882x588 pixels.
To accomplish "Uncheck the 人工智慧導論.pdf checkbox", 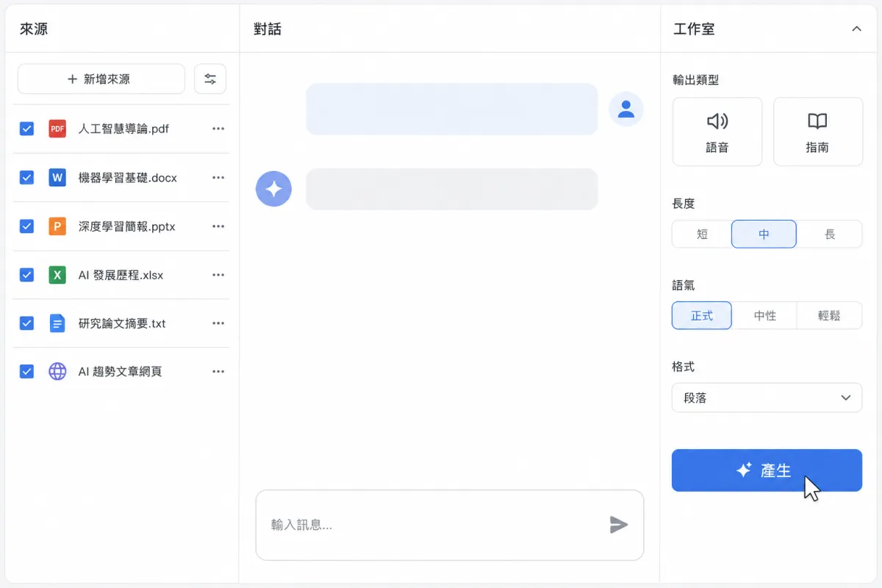I will 27,129.
